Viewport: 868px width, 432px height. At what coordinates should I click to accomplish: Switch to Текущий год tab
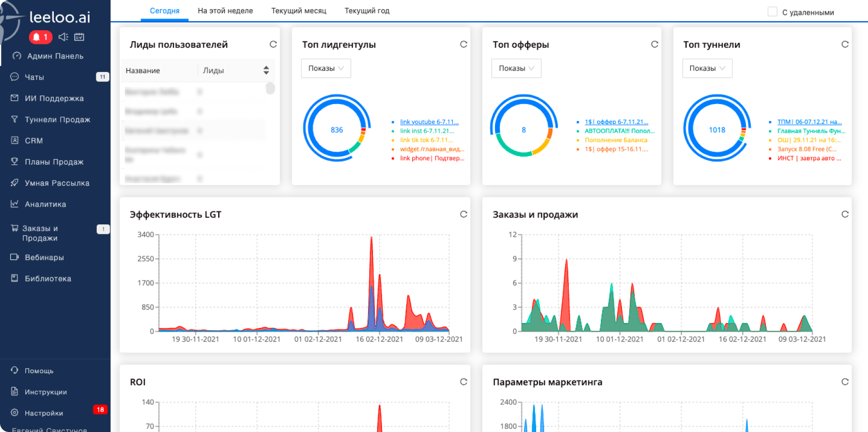pyautogui.click(x=367, y=11)
